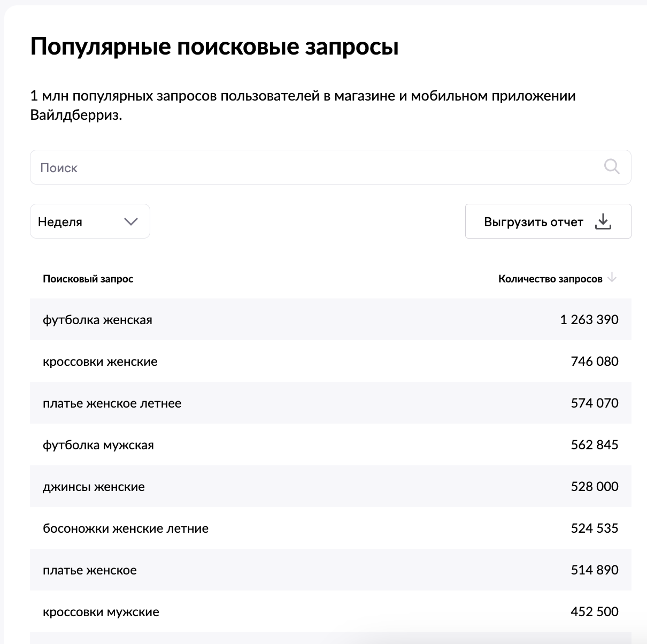The width and height of the screenshot is (647, 644).
Task: Select the кроссовки женские row
Action: [x=330, y=361]
